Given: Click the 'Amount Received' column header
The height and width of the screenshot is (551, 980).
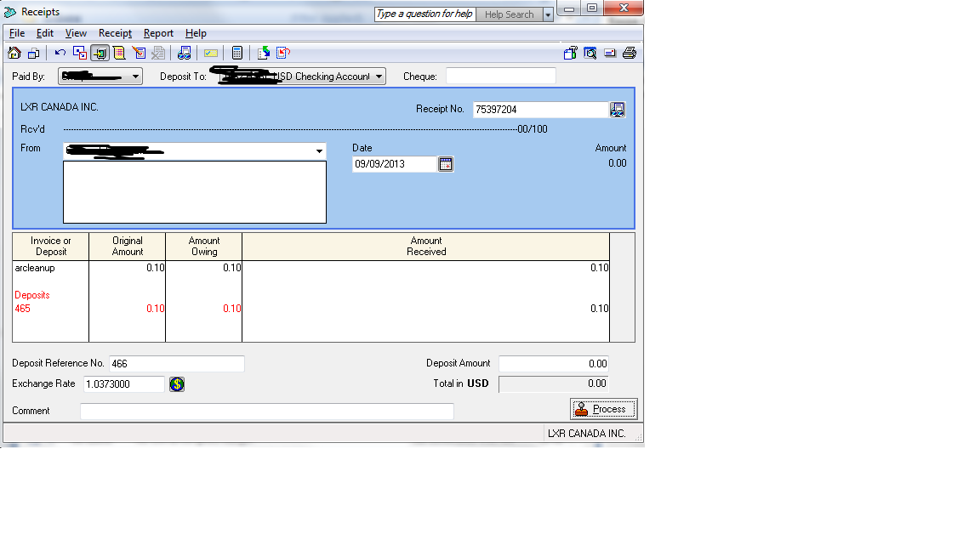Looking at the screenshot, I should click(x=425, y=246).
